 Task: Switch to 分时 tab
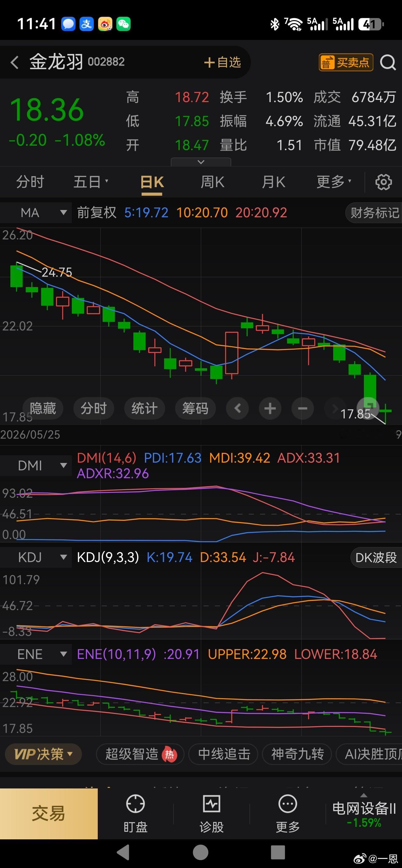point(30,182)
